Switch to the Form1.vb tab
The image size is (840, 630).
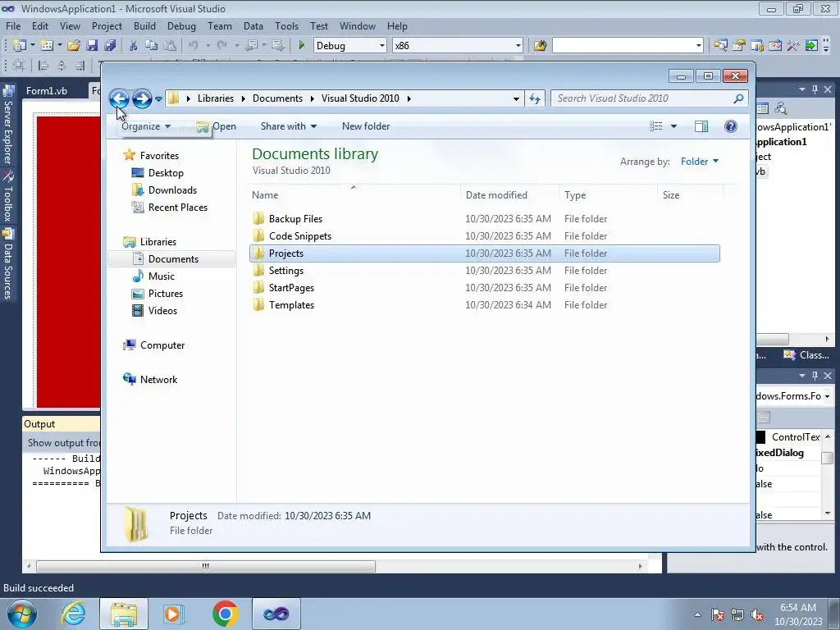[47, 90]
